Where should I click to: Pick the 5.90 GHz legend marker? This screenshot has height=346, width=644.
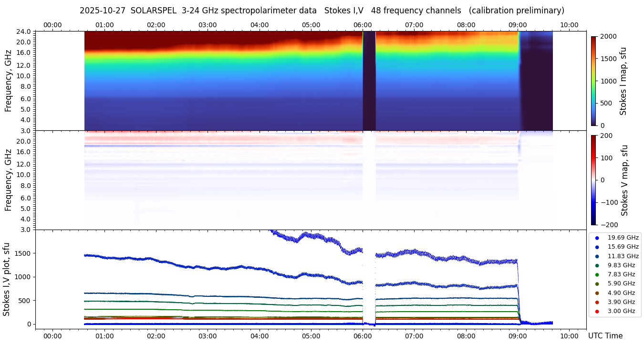click(597, 284)
